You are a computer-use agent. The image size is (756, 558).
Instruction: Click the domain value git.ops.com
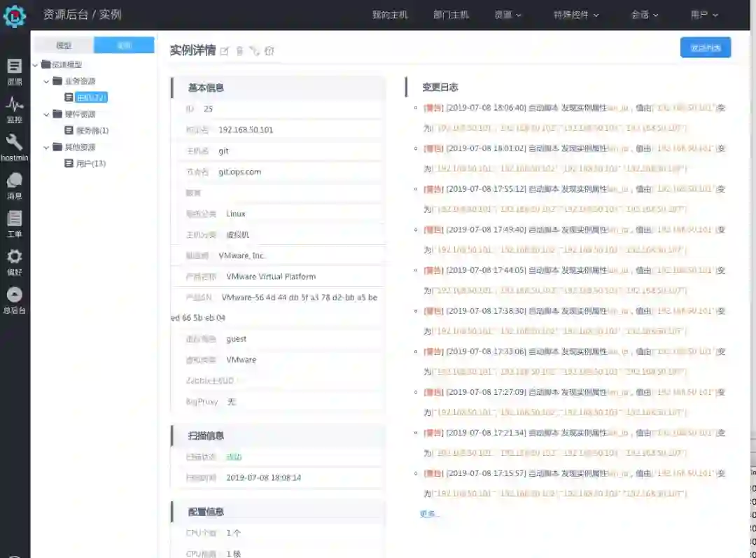click(x=239, y=172)
